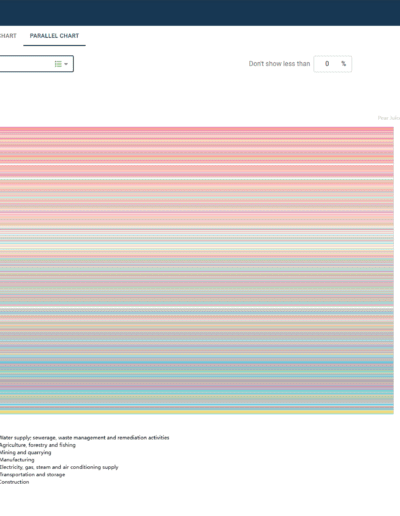Select the Water supply, sewerage legend entry
Image resolution: width=400 pixels, height=516 pixels.
click(x=84, y=438)
